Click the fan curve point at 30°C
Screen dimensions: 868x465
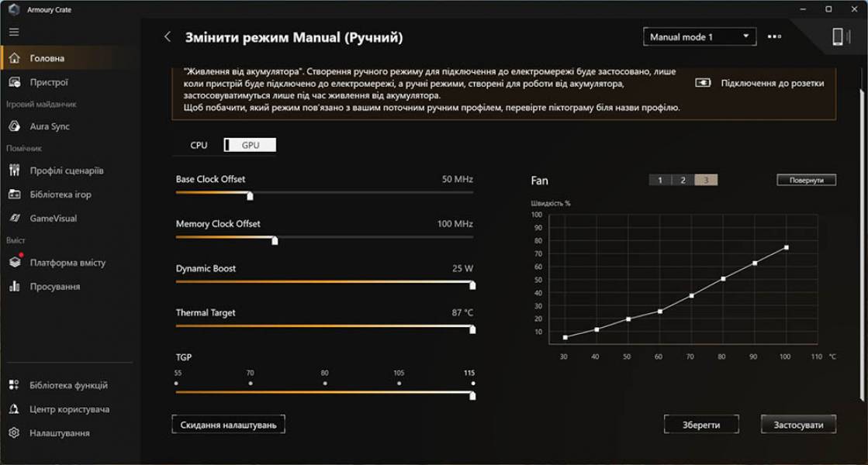(565, 337)
